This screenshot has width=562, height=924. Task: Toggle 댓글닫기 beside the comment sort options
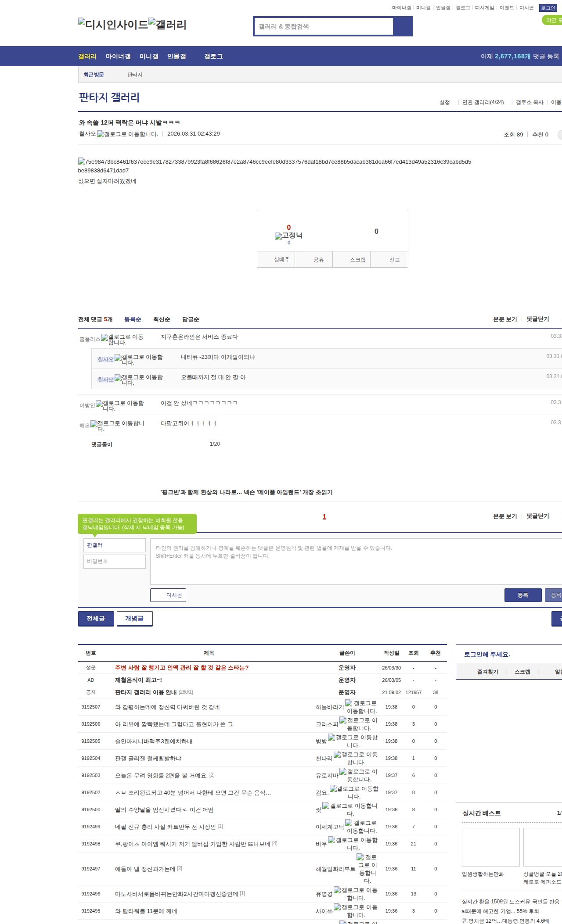538,319
